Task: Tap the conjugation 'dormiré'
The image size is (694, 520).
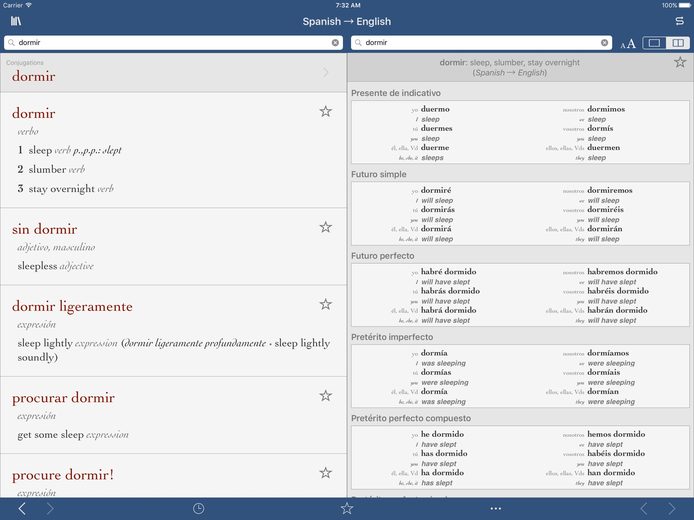Action: [x=436, y=190]
